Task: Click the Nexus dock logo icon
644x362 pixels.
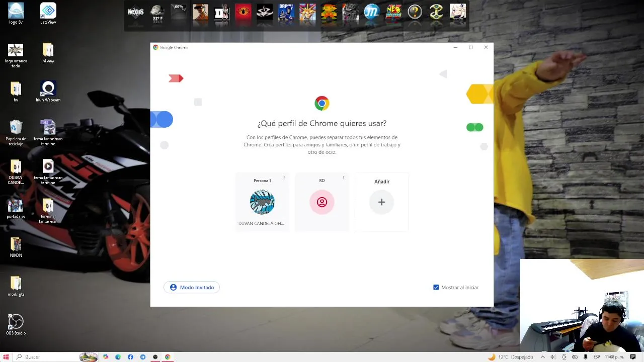Action: [x=135, y=12]
